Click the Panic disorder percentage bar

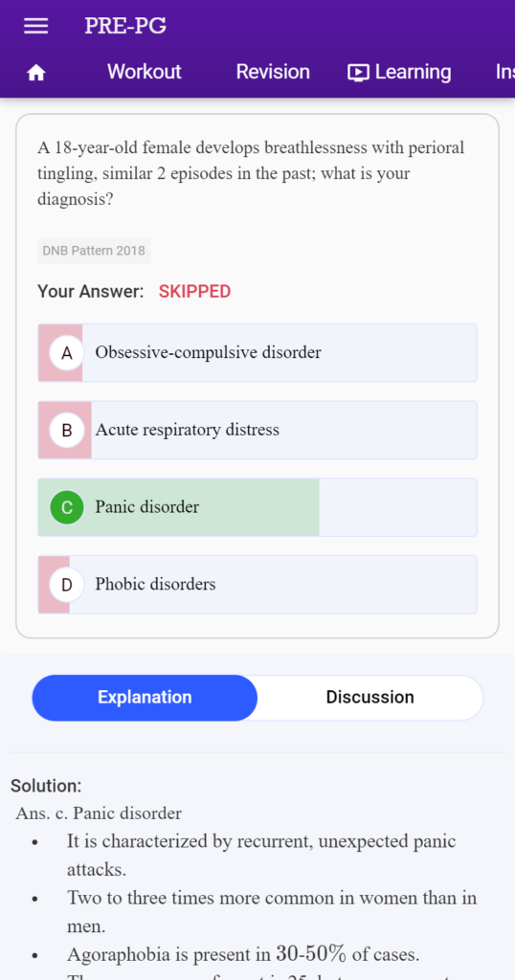[179, 507]
